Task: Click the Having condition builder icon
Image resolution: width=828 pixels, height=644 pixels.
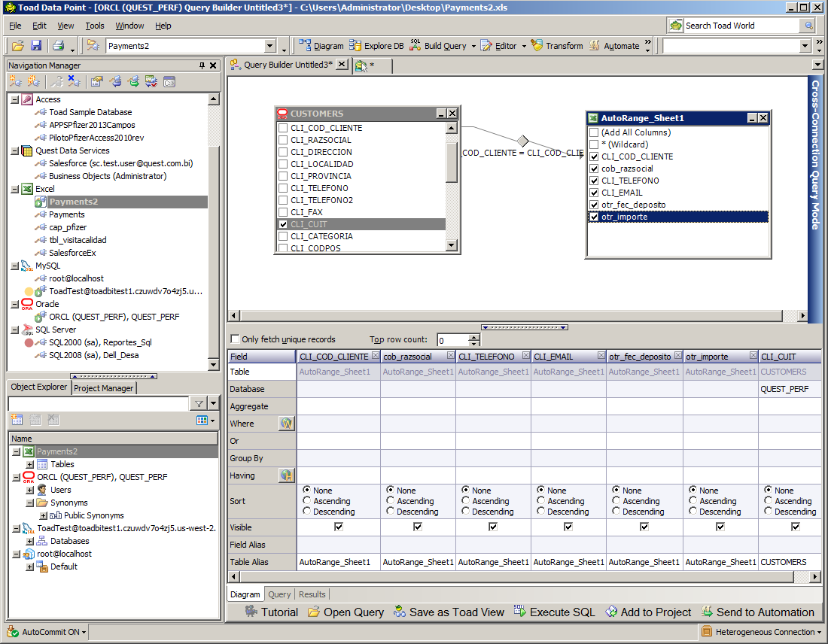Action: point(286,475)
